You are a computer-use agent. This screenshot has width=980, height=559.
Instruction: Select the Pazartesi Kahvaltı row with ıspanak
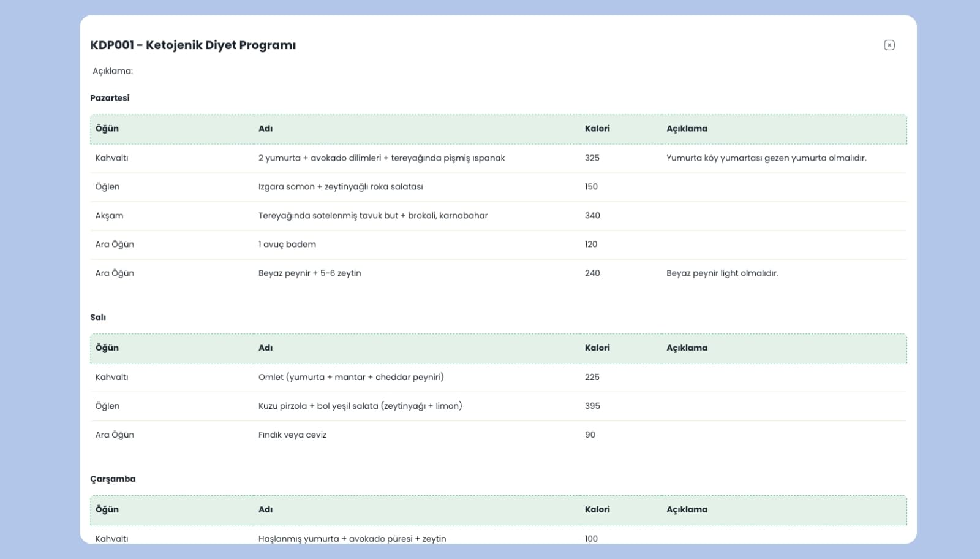tap(381, 158)
